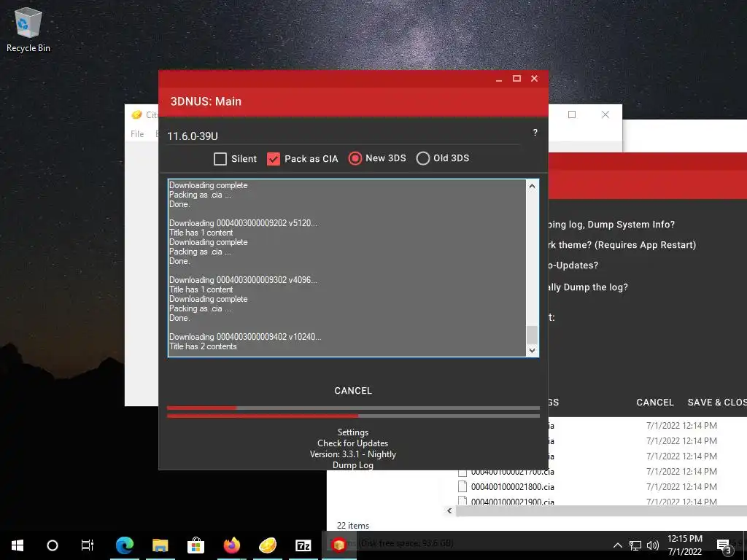Viewport: 747px width, 560px height.
Task: Click file icon for 0004001000021800.cia
Action: pos(462,486)
